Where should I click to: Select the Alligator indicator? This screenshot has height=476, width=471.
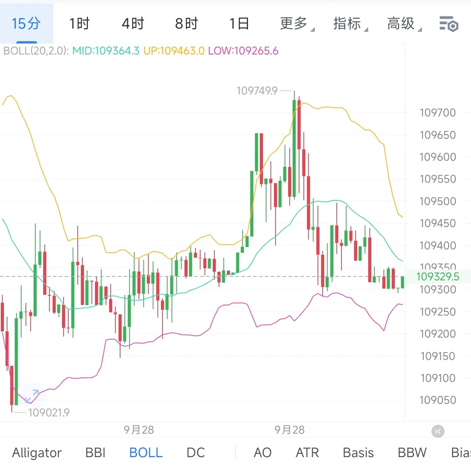[37, 452]
